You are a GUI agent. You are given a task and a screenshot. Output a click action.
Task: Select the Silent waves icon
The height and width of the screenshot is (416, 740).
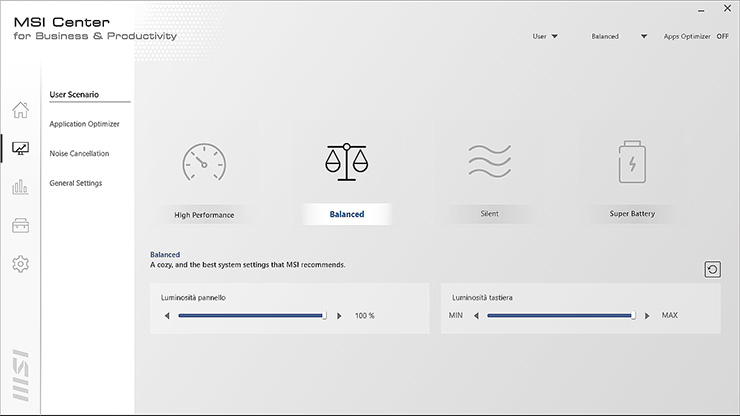[x=489, y=162]
